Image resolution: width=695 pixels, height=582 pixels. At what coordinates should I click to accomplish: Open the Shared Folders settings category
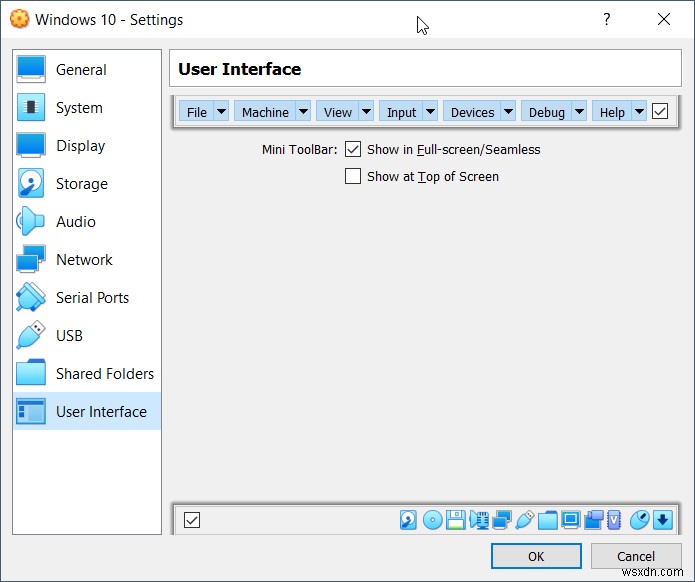tap(87, 373)
